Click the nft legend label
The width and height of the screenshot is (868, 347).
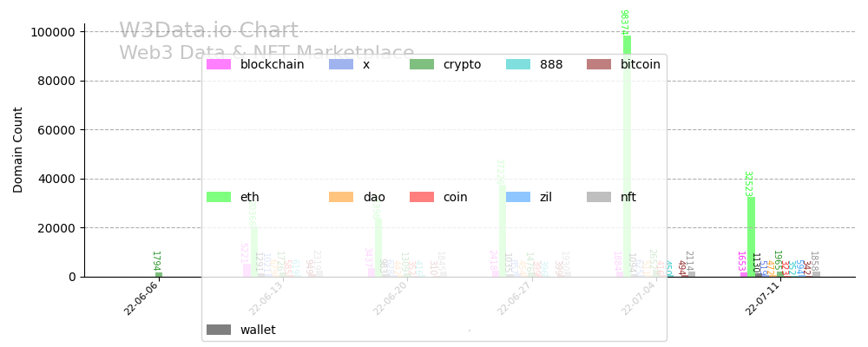[628, 197]
